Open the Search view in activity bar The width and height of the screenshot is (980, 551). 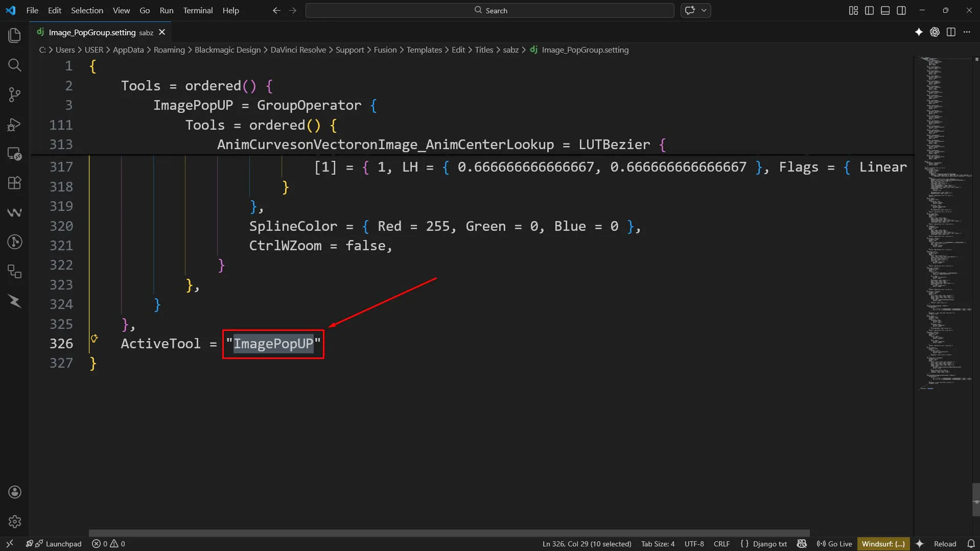[x=15, y=65]
